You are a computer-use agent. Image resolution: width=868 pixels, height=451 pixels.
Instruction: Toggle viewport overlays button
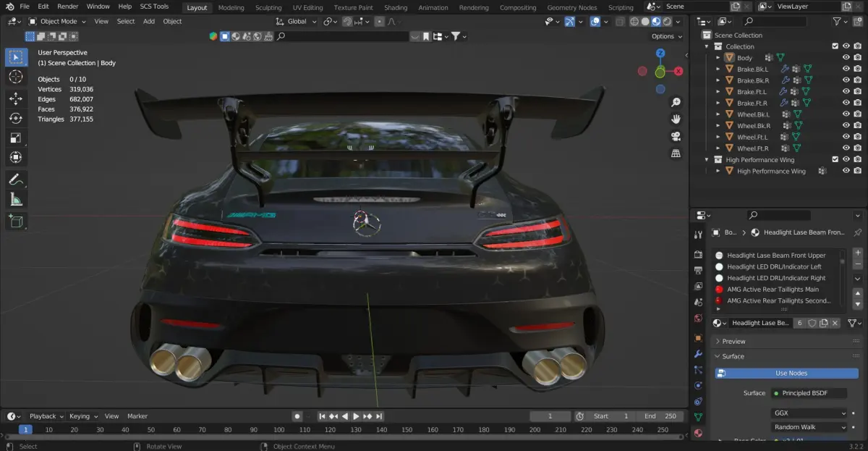(x=595, y=22)
